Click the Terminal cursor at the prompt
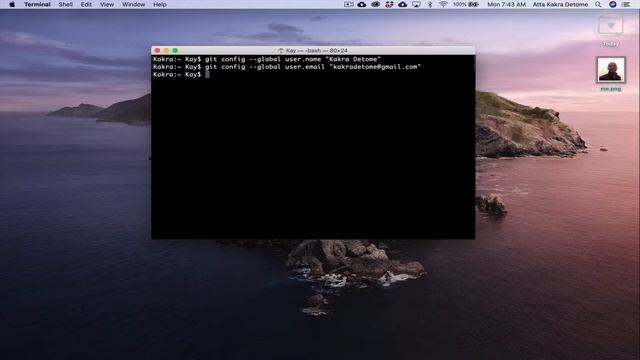The image size is (640, 360). (207, 74)
